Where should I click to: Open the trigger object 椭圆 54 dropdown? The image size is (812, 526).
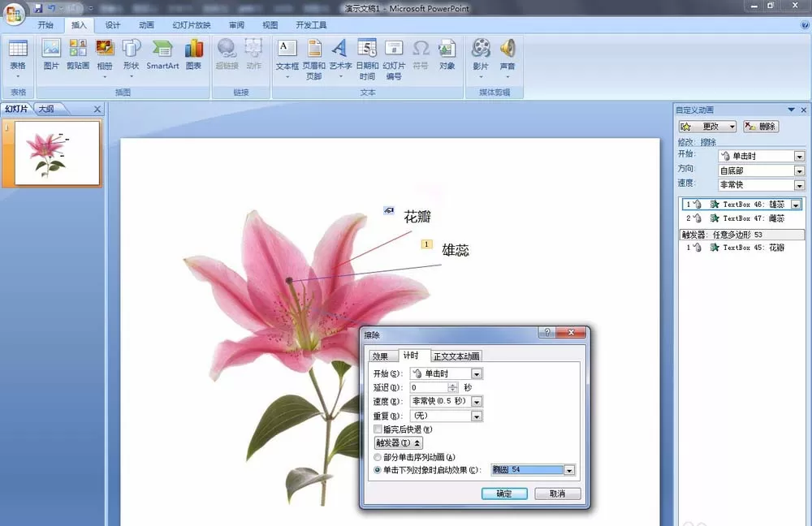click(x=569, y=470)
